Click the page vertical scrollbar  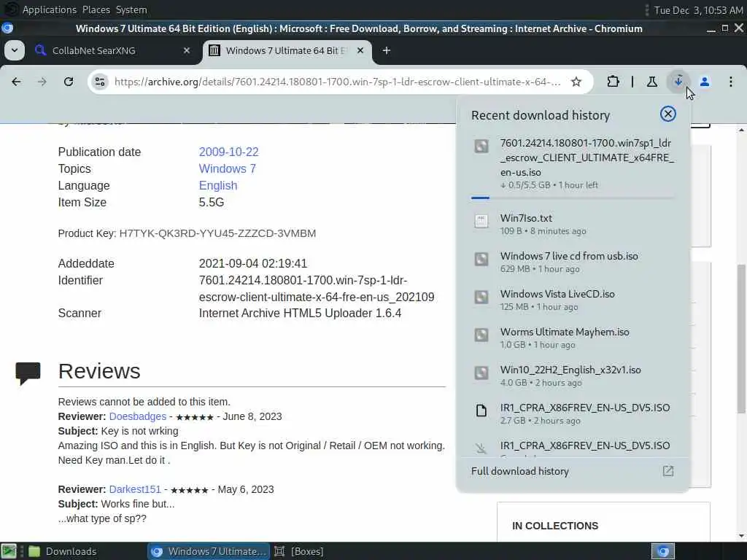tap(742, 338)
